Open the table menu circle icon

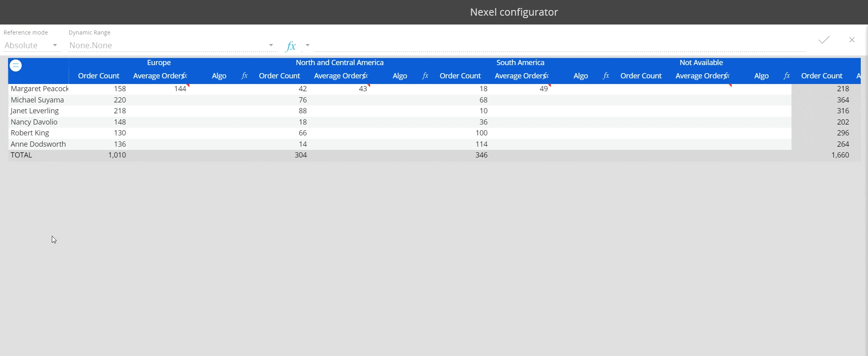(x=16, y=65)
